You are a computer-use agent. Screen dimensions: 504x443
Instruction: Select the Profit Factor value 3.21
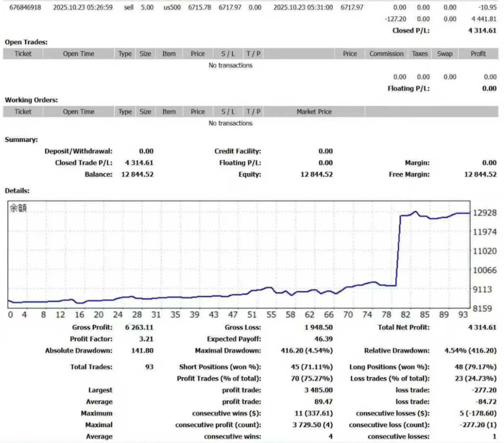tap(146, 339)
